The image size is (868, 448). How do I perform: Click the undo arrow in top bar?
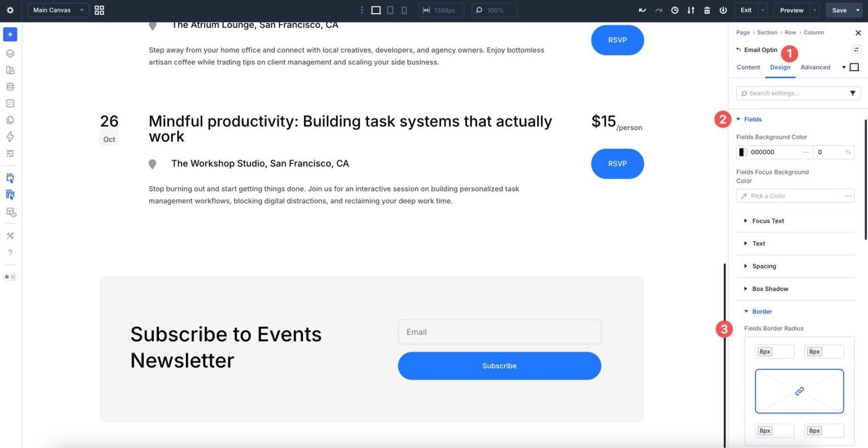[642, 10]
